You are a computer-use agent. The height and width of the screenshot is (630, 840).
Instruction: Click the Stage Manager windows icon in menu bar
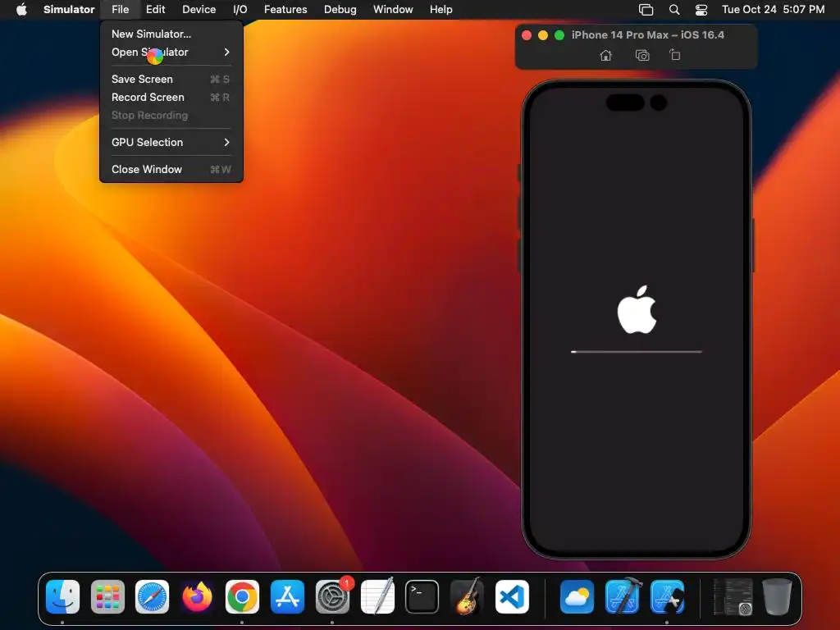coord(646,9)
